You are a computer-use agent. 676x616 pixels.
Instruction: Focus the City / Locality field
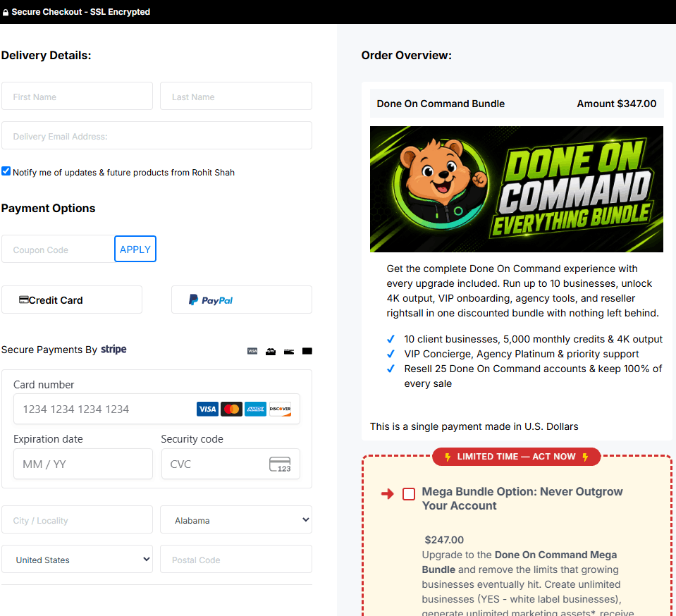click(77, 520)
